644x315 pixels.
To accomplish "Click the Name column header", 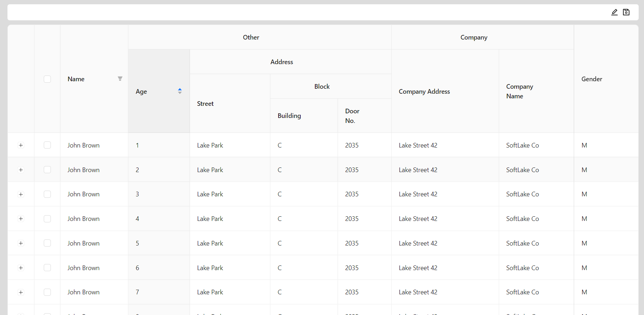I will point(76,79).
